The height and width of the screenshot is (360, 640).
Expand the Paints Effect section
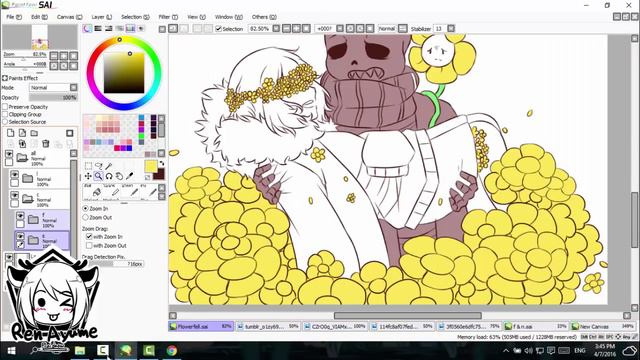5,78
